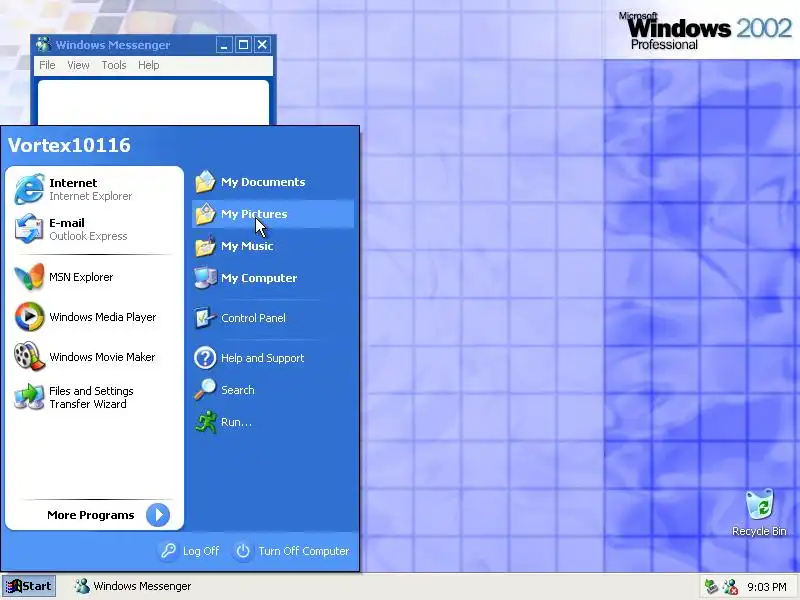Click Windows Messenger taskbar button text
The width and height of the screenshot is (800, 600).
142,586
